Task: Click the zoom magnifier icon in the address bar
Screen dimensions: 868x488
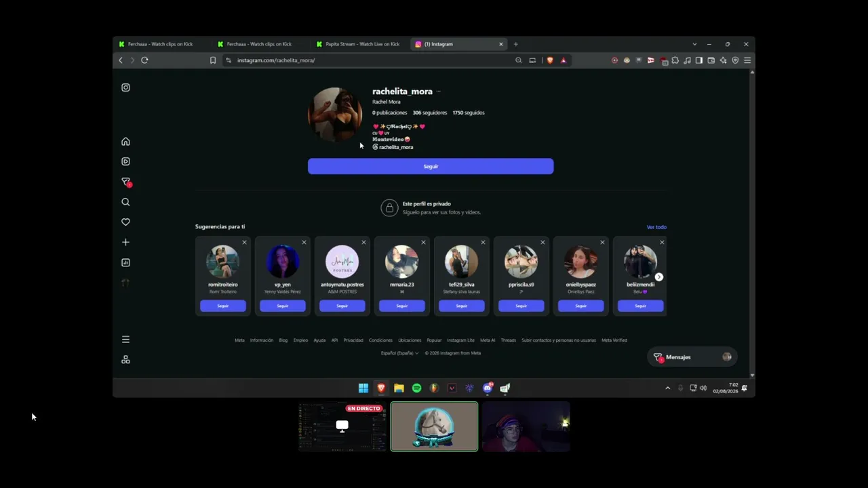Action: [519, 60]
